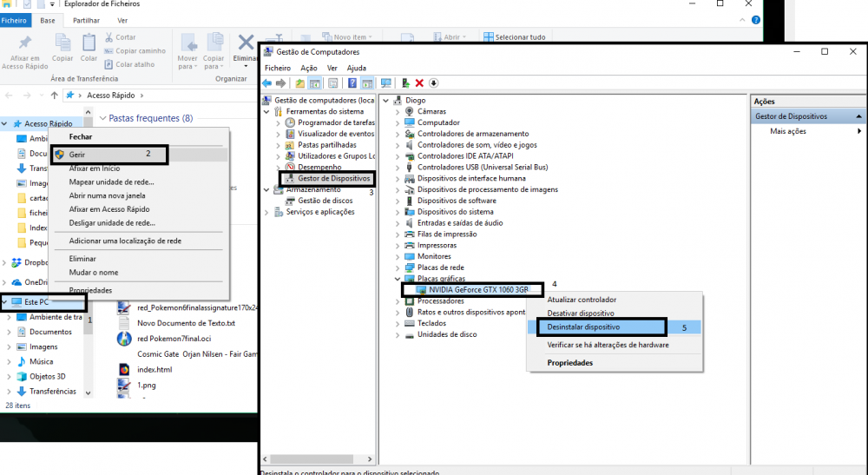Click the grey Forward arrow in Gestão de Computadores toolbar
Screen dimensions: 868x475
coord(281,83)
